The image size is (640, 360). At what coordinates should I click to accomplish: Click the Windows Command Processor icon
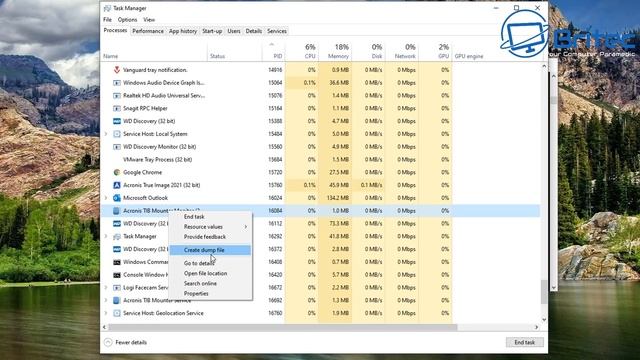tap(117, 262)
